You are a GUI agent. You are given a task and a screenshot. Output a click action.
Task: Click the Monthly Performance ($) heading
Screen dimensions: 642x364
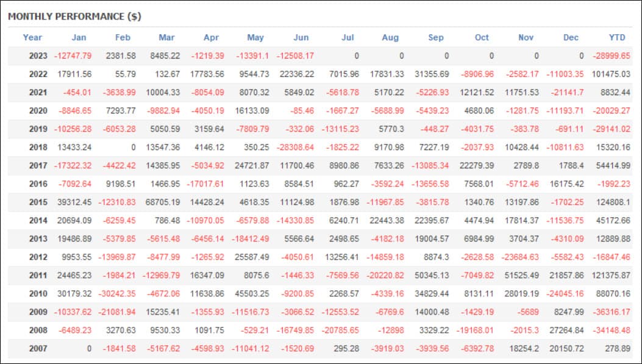[x=74, y=16]
